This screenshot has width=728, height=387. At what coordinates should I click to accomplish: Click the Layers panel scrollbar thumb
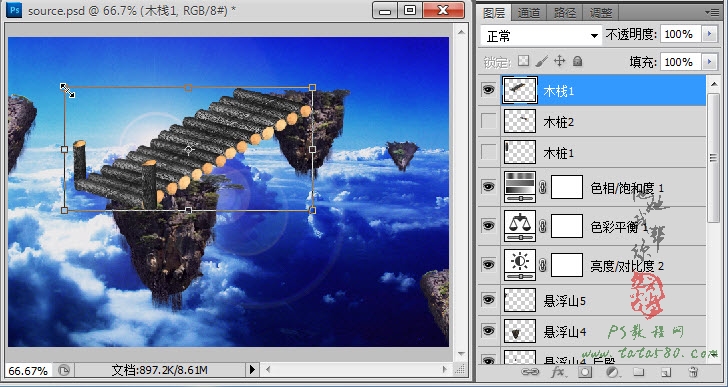click(x=713, y=158)
